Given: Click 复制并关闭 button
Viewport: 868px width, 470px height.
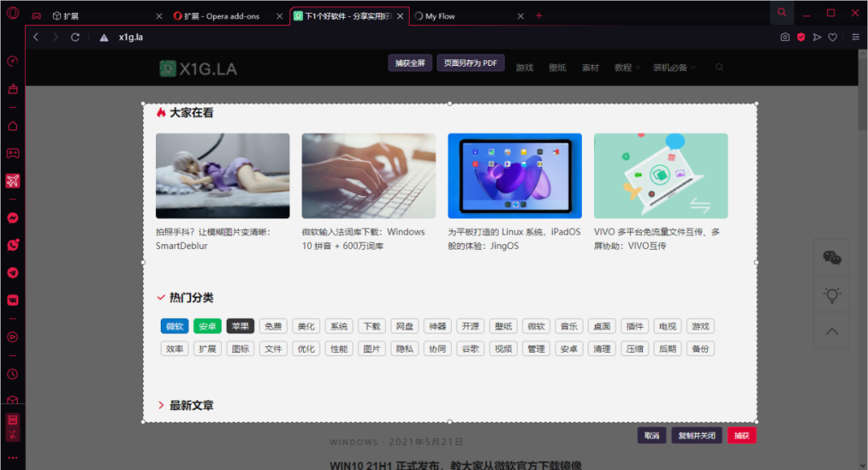Looking at the screenshot, I should click(696, 435).
